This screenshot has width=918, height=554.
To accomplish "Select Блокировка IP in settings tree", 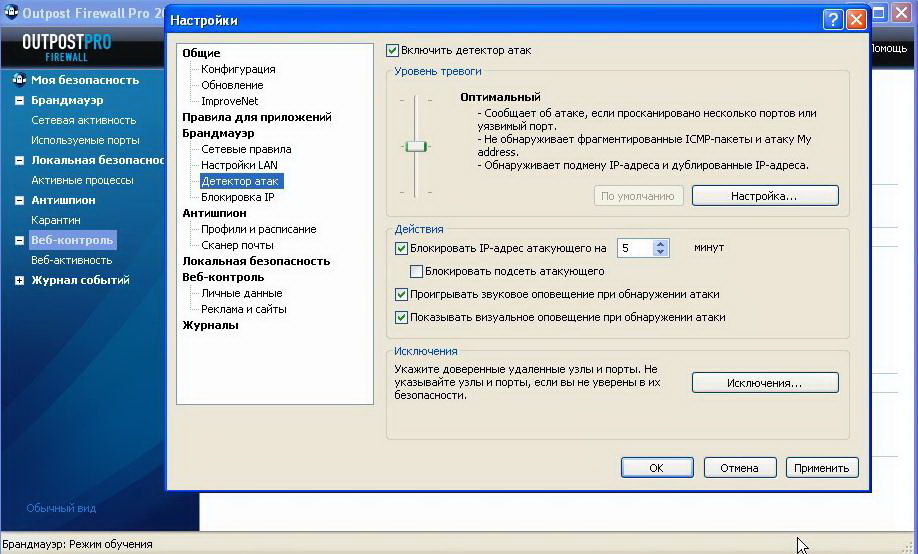I will (237, 197).
